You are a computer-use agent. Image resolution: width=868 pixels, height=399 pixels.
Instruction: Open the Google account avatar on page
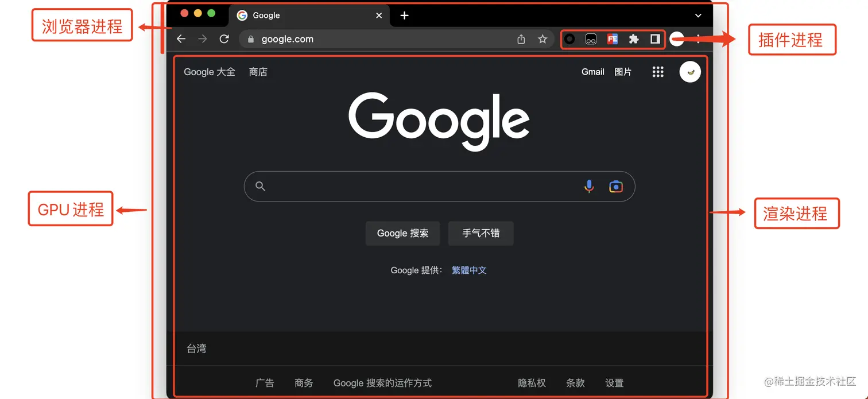tap(690, 72)
